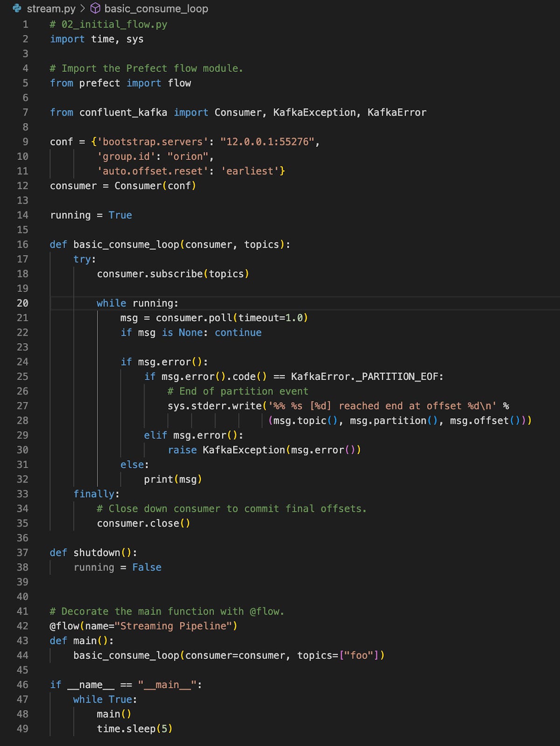The width and height of the screenshot is (560, 746).
Task: Click the 'earliest' string value
Action: click(x=249, y=171)
